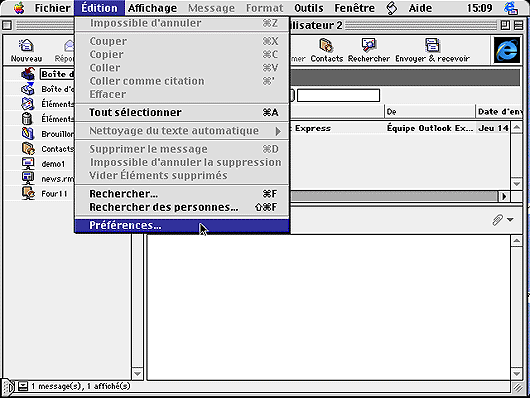Open the Outils menu
Screen dimensions: 530x398
point(309,8)
